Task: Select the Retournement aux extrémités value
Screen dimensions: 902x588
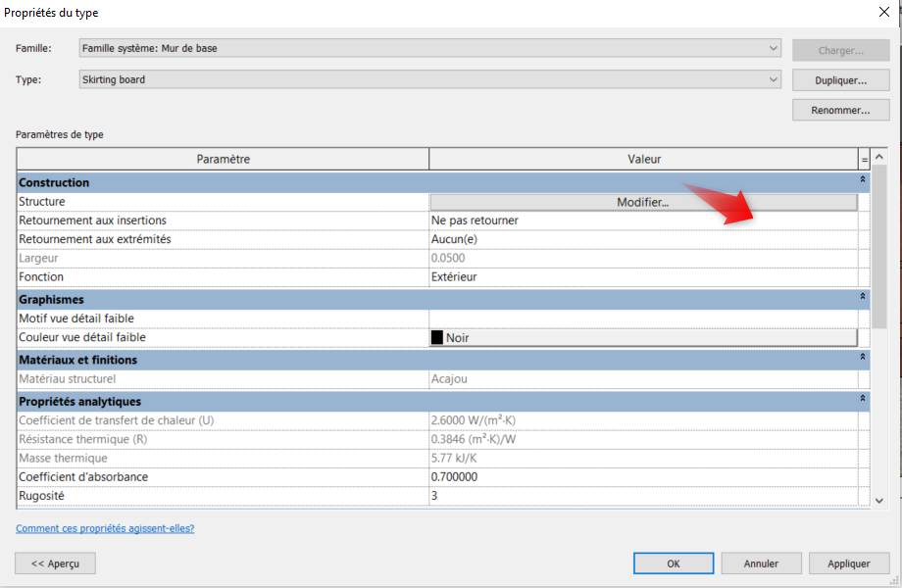Action: point(642,239)
